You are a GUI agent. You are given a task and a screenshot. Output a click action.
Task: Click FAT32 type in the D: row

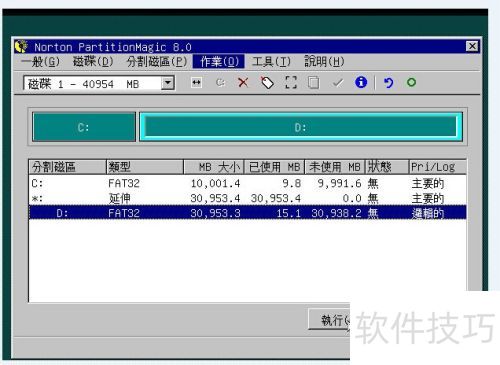[124, 213]
